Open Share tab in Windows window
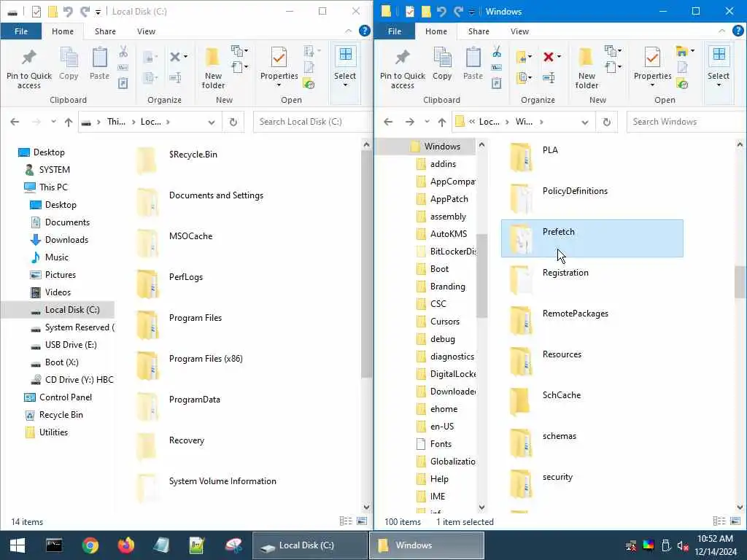The width and height of the screenshot is (747, 560). (x=479, y=31)
